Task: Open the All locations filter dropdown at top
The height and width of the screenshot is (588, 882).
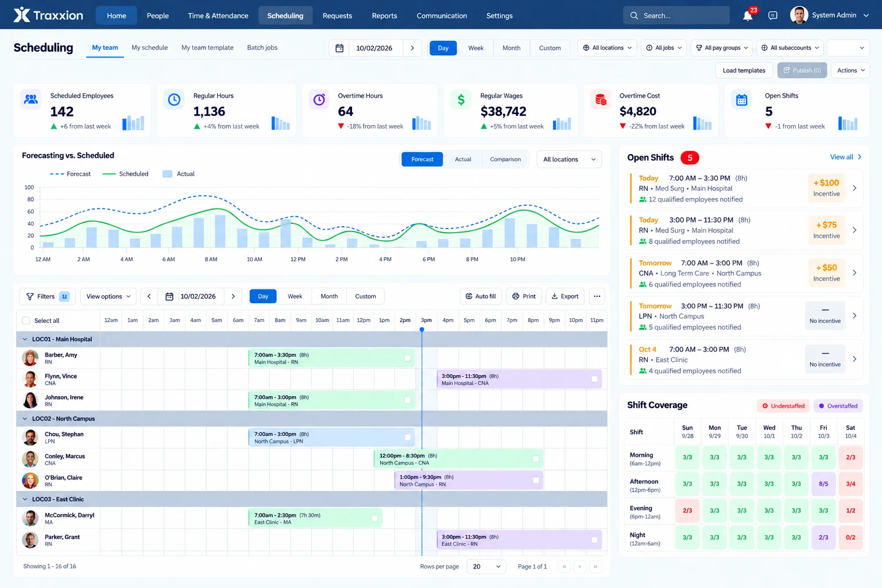Action: (x=607, y=48)
